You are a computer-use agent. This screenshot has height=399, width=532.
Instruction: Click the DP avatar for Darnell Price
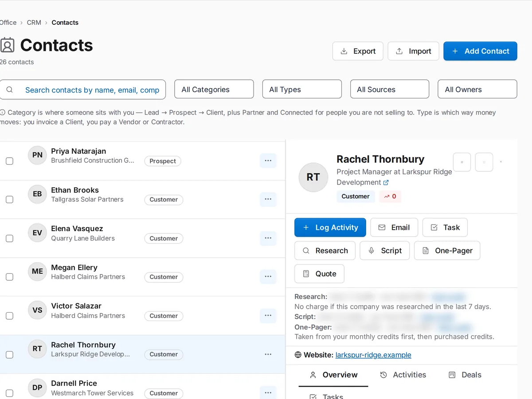pos(37,387)
